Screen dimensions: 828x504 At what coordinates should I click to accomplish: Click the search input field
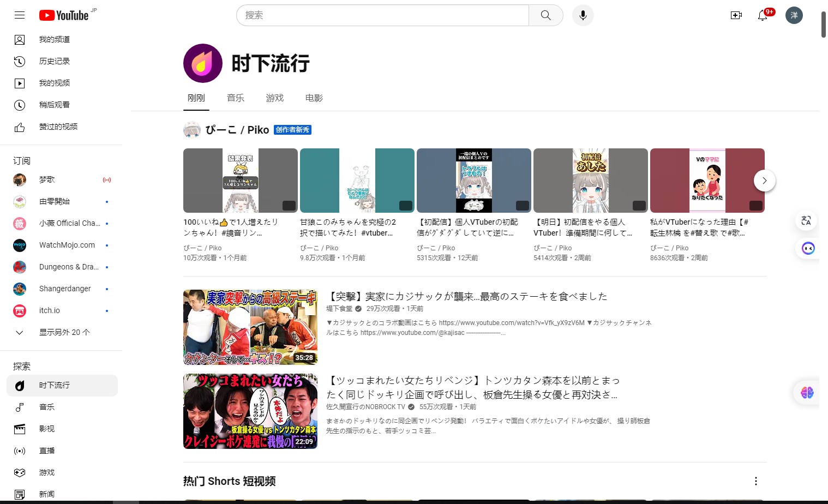point(382,15)
